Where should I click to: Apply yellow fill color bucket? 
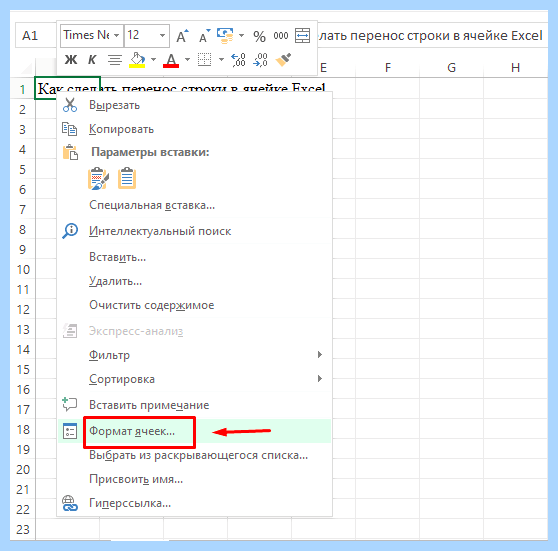(x=137, y=60)
